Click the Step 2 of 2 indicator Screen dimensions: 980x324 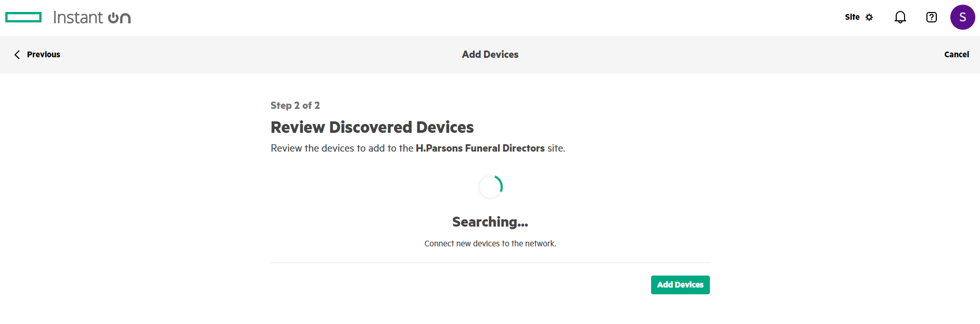pos(295,106)
